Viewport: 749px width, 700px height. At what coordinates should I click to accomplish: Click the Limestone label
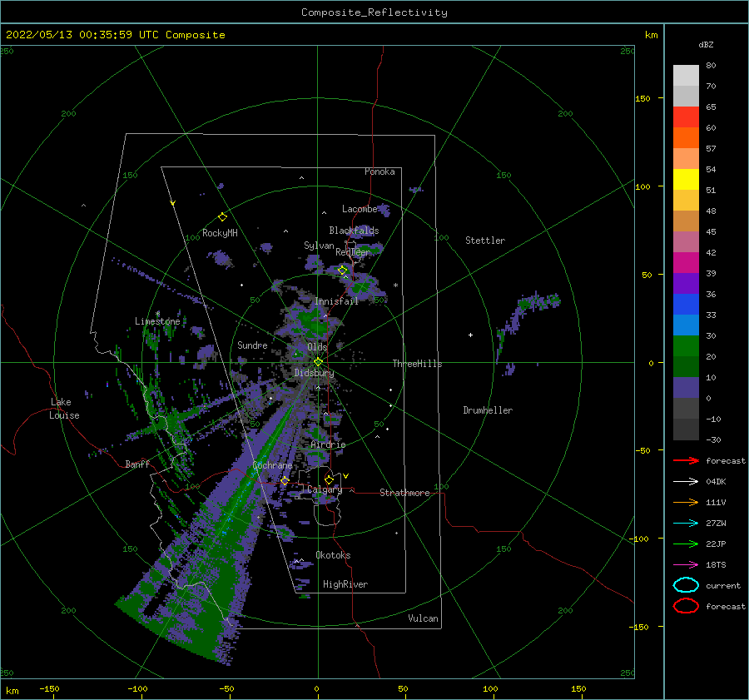point(157,321)
